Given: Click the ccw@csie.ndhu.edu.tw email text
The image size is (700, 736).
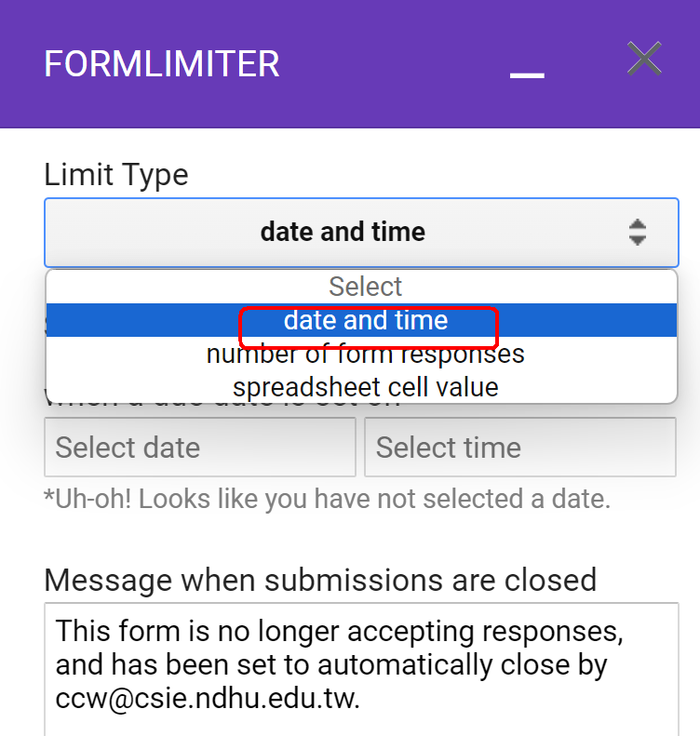Looking at the screenshot, I should [208, 699].
